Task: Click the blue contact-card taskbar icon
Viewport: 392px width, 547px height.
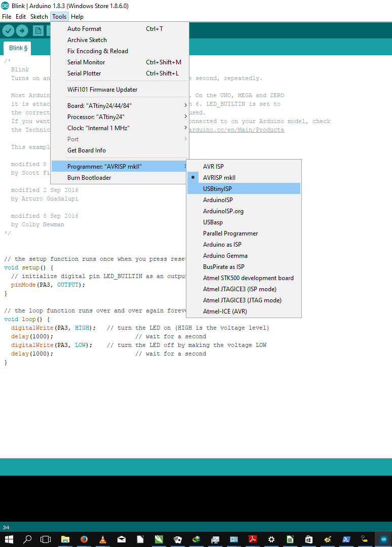Action: (x=233, y=539)
